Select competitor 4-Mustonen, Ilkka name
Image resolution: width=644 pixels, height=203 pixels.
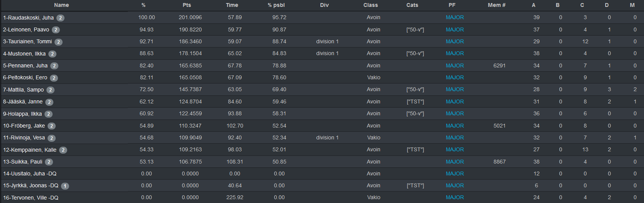tap(24, 54)
